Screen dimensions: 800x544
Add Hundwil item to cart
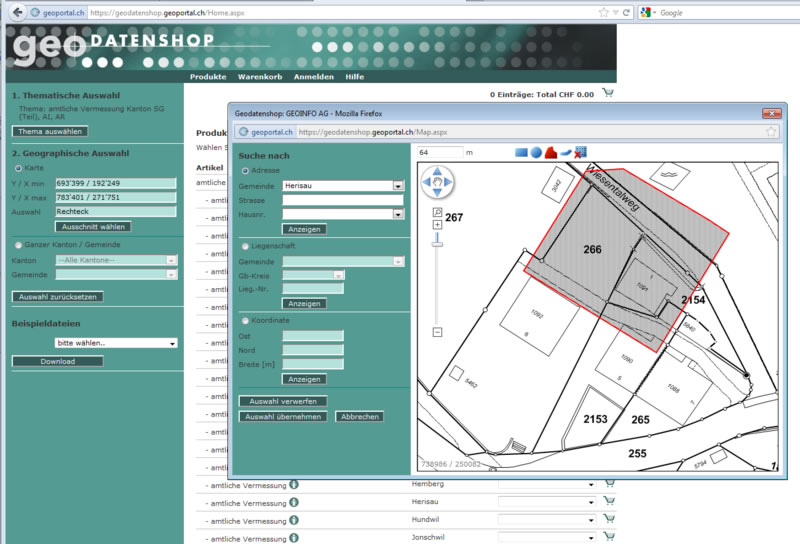[x=609, y=519]
